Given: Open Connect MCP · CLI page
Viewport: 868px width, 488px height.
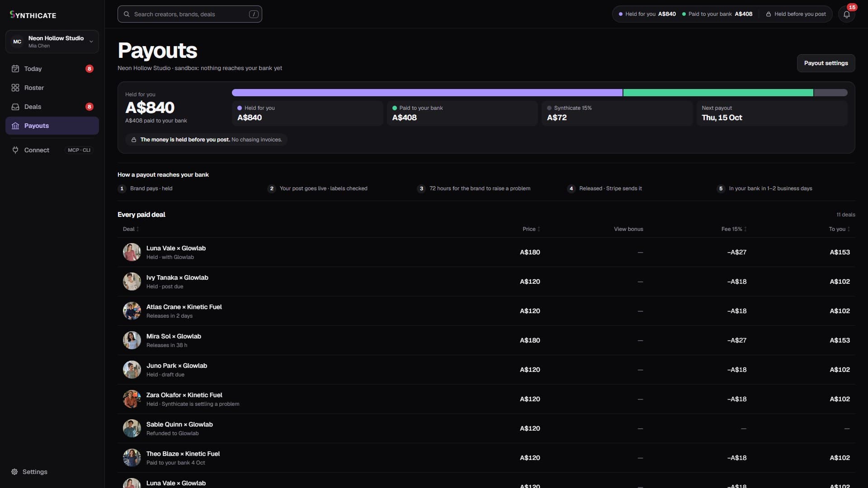Looking at the screenshot, I should click(x=52, y=150).
